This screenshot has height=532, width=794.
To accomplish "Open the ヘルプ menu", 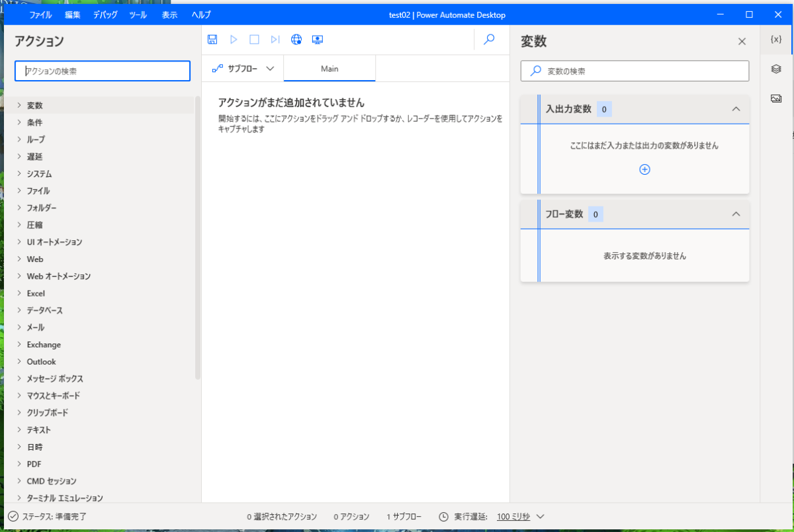I will (201, 15).
